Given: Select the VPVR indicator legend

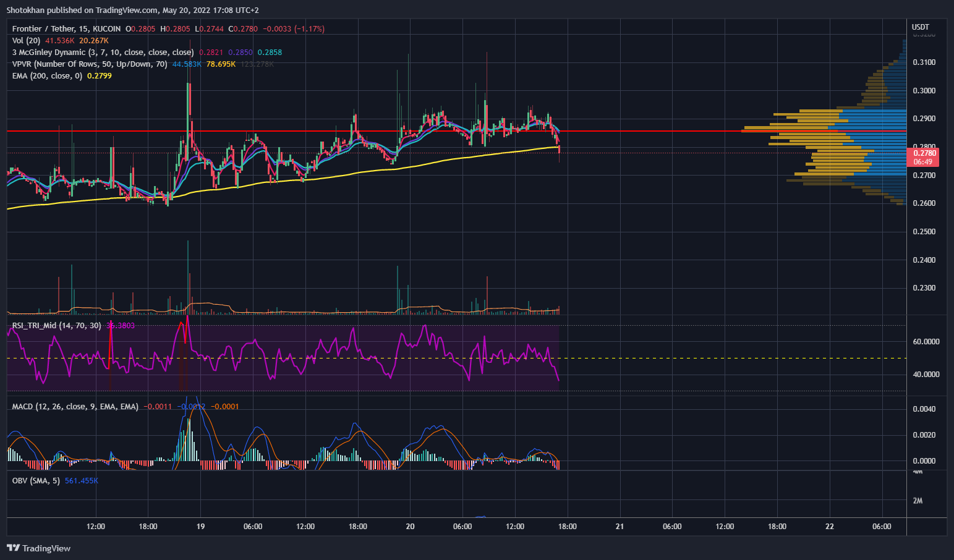Looking at the screenshot, I should point(90,64).
